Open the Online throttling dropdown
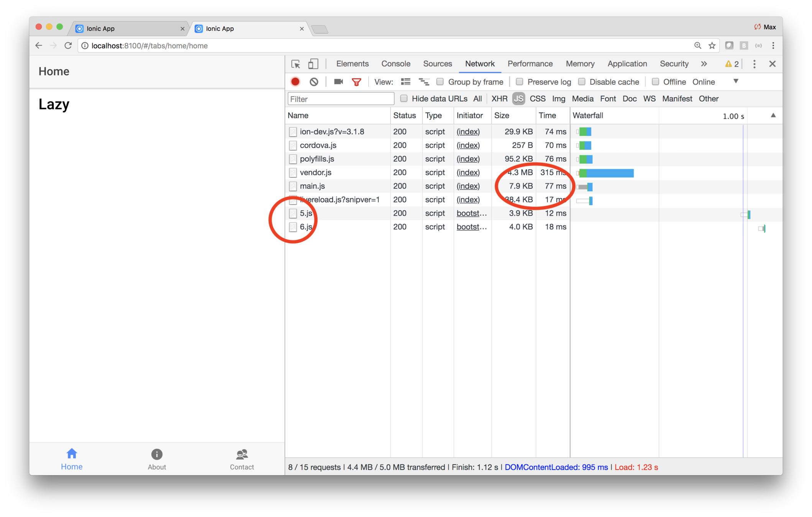This screenshot has height=517, width=812. 735,81
